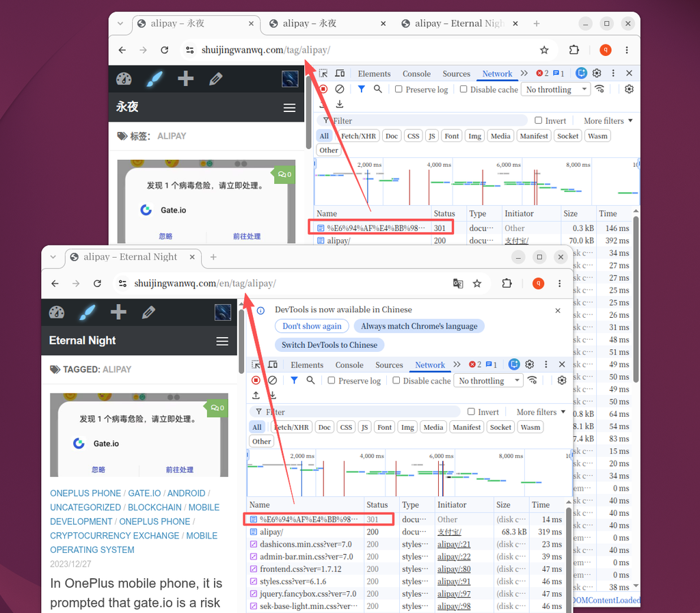
Task: Go back in the rear 永夜 window
Action: 122,50
